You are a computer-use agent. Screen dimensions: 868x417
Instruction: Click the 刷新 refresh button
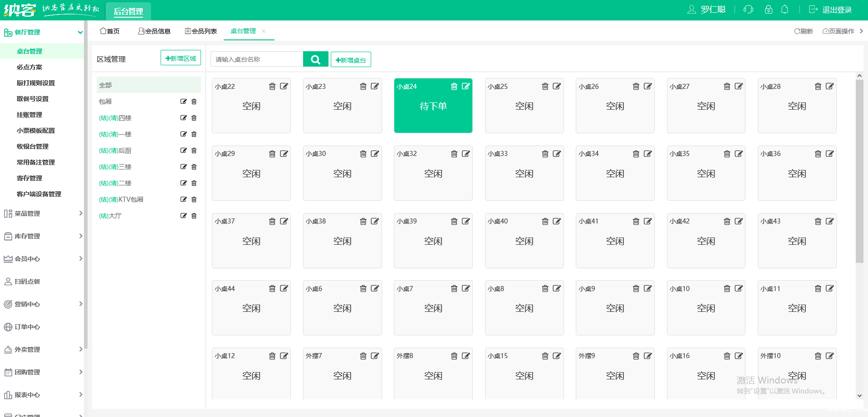(804, 31)
